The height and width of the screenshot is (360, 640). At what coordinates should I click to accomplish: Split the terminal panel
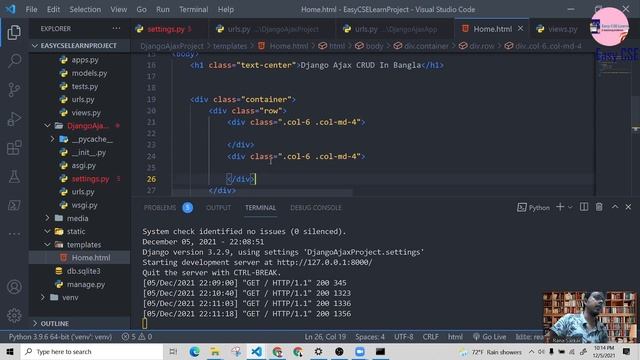click(584, 207)
